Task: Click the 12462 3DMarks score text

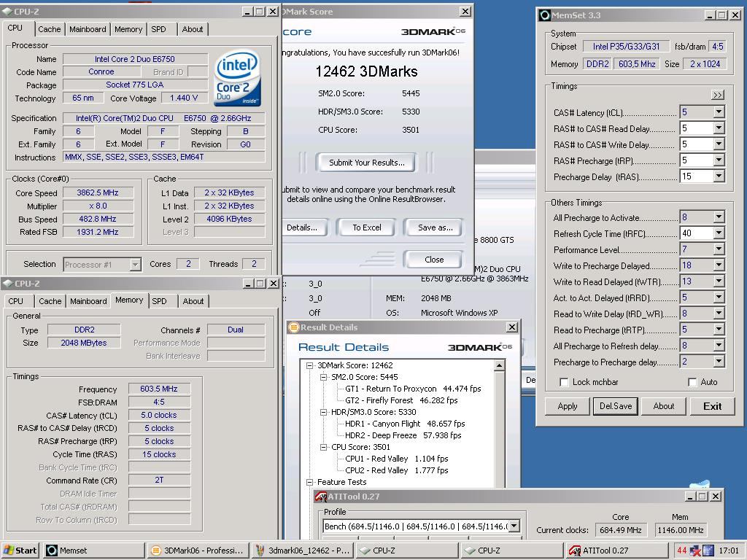Action: (366, 71)
